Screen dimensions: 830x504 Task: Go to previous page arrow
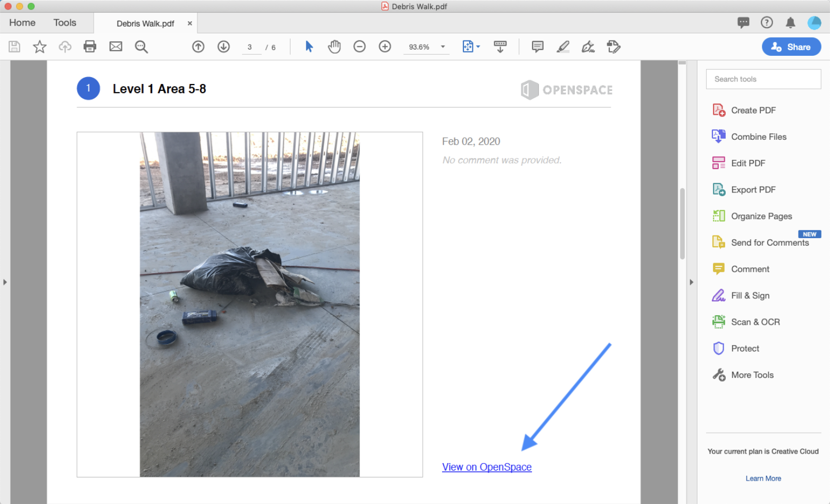198,47
